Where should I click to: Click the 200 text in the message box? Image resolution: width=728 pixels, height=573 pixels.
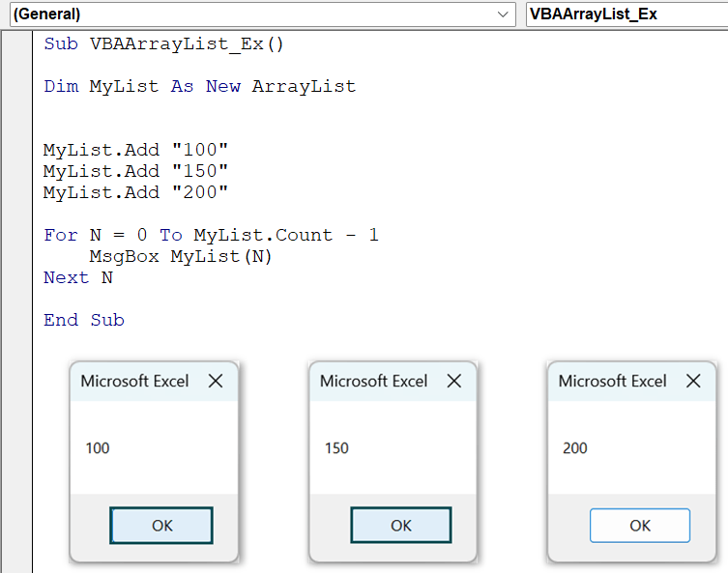pyautogui.click(x=575, y=448)
